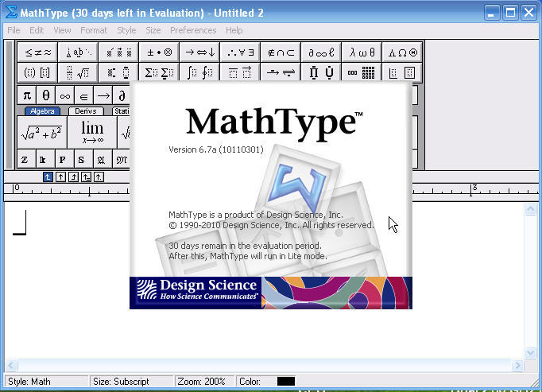Click the Zoom: 200% status field

pyautogui.click(x=204, y=382)
